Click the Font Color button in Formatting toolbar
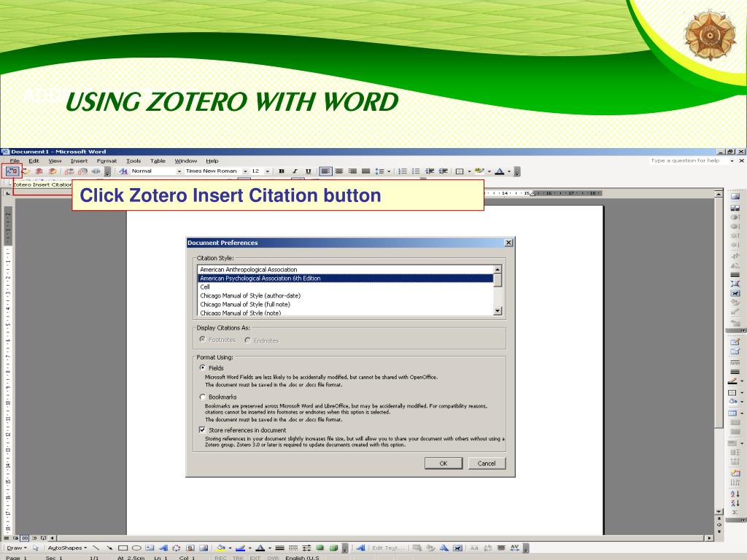 500,171
